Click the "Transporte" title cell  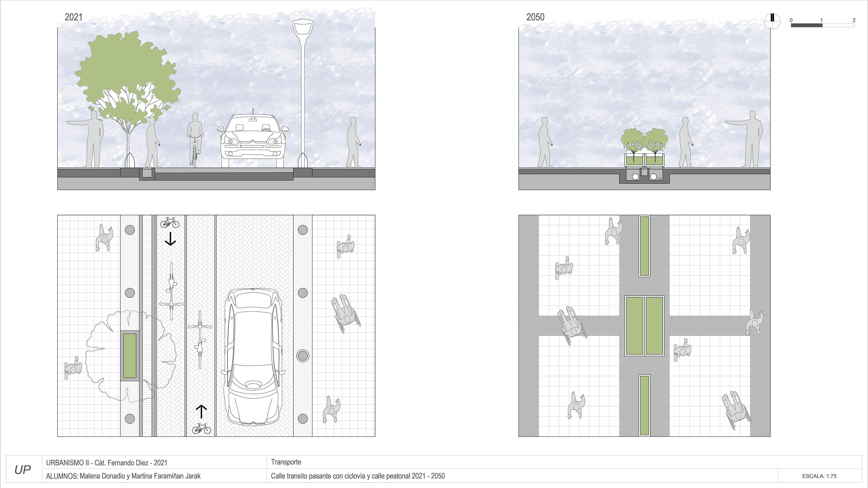[286, 462]
